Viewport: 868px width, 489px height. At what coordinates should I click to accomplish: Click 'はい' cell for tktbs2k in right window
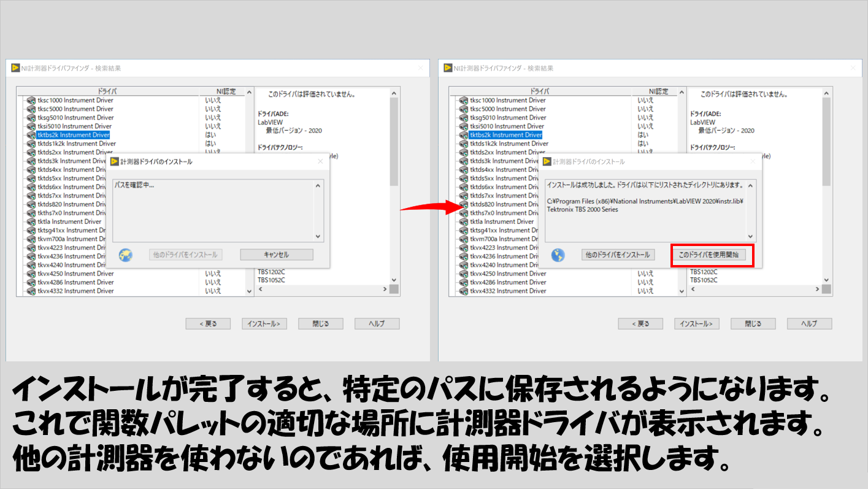643,135
